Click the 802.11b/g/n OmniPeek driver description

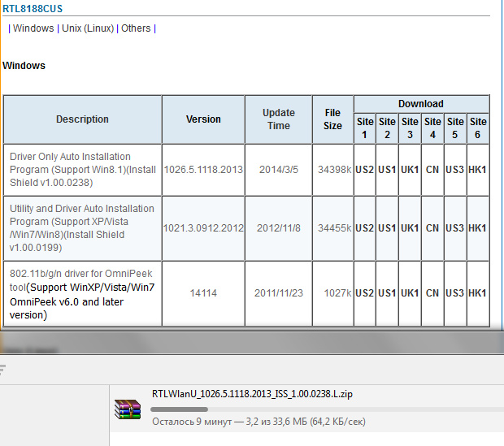click(x=82, y=294)
